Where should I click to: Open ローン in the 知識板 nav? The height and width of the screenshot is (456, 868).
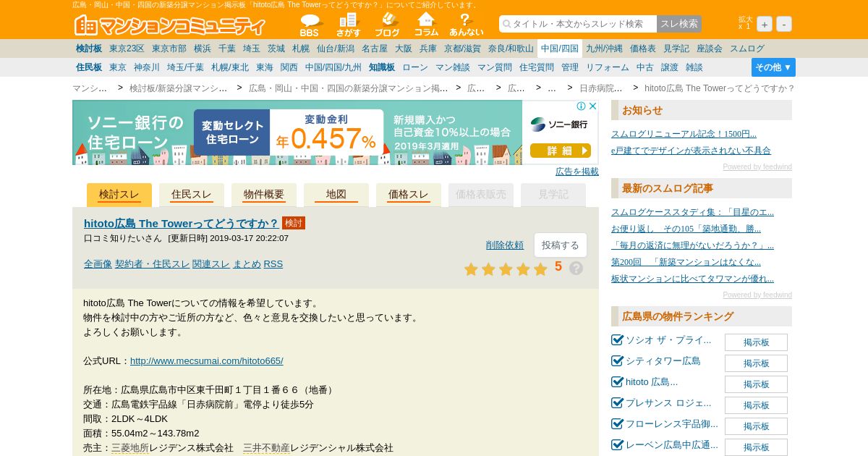pos(415,67)
